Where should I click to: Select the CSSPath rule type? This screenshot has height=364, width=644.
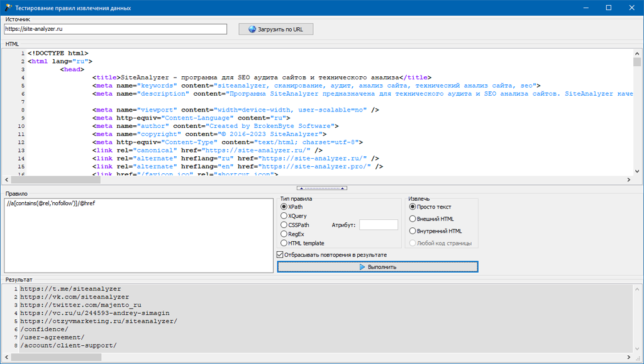click(295, 225)
